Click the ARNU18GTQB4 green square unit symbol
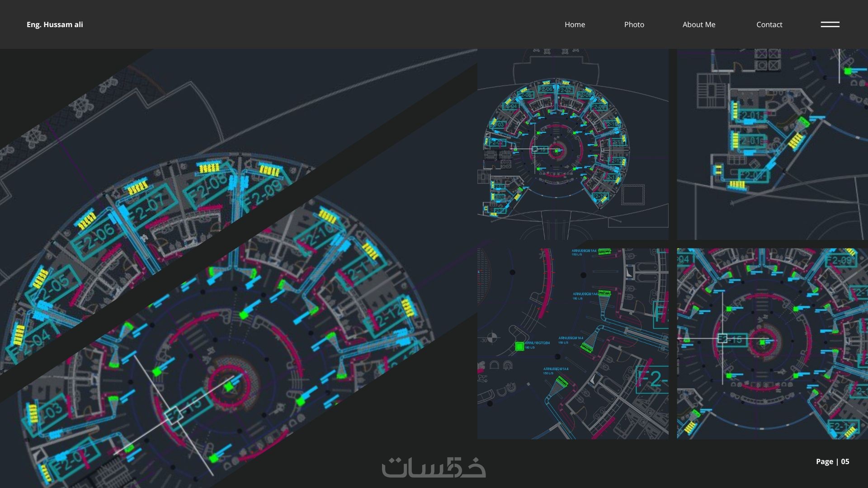Screen dimensions: 868x488 point(519,346)
